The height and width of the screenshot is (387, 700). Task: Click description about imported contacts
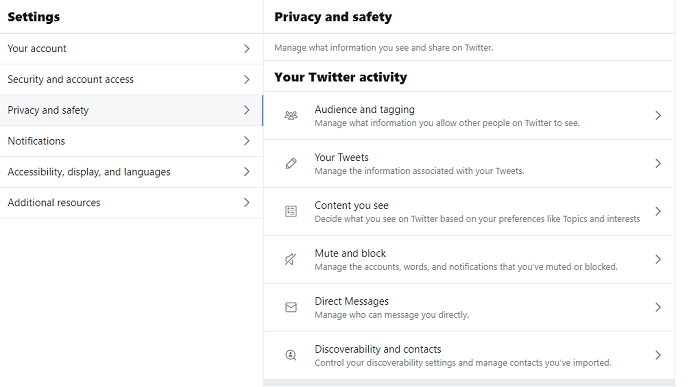pos(463,363)
